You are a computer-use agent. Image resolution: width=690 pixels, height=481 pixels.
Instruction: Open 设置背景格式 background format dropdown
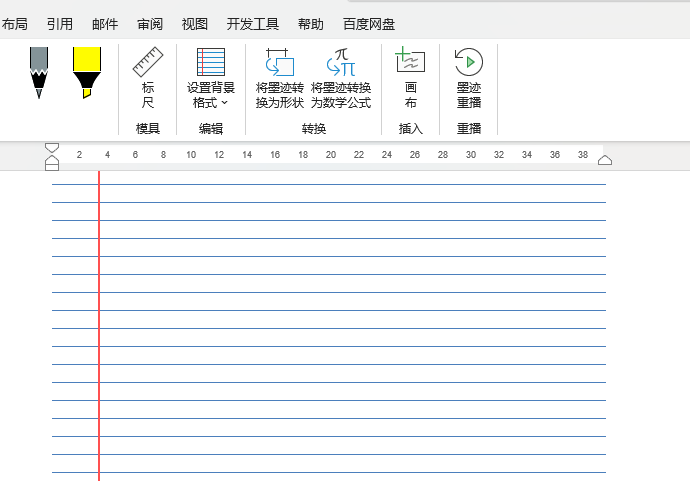[x=211, y=78]
